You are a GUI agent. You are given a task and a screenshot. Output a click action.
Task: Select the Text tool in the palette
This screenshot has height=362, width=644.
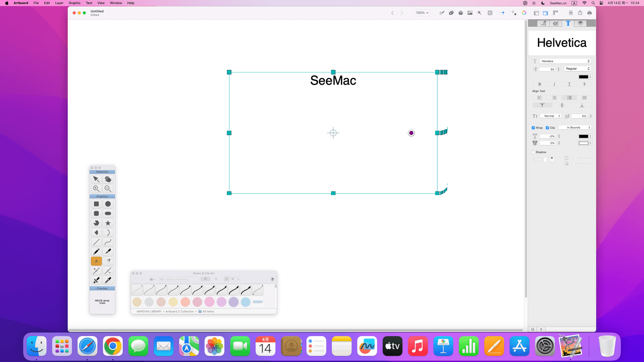(x=96, y=261)
